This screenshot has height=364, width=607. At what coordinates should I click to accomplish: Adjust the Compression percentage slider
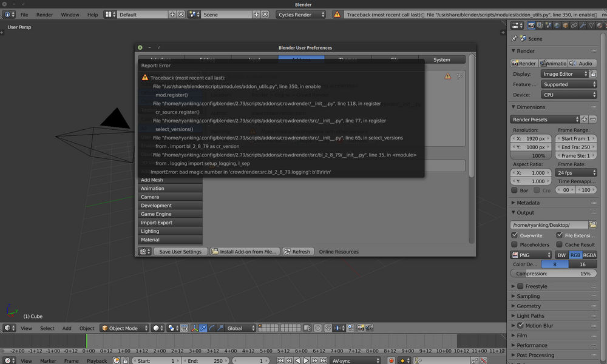click(x=553, y=273)
